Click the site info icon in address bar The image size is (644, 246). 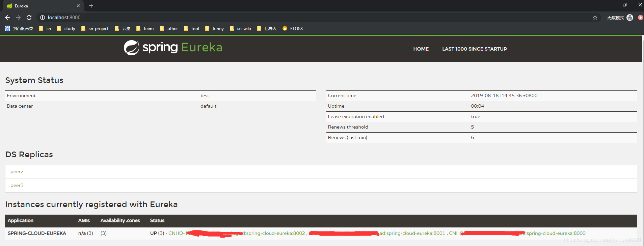point(43,18)
